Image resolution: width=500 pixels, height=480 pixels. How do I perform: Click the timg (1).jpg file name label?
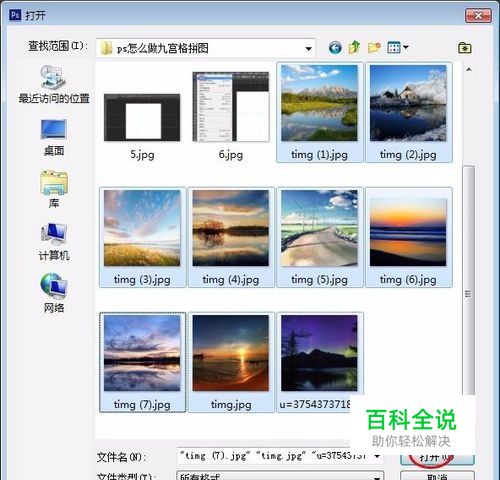pos(319,154)
